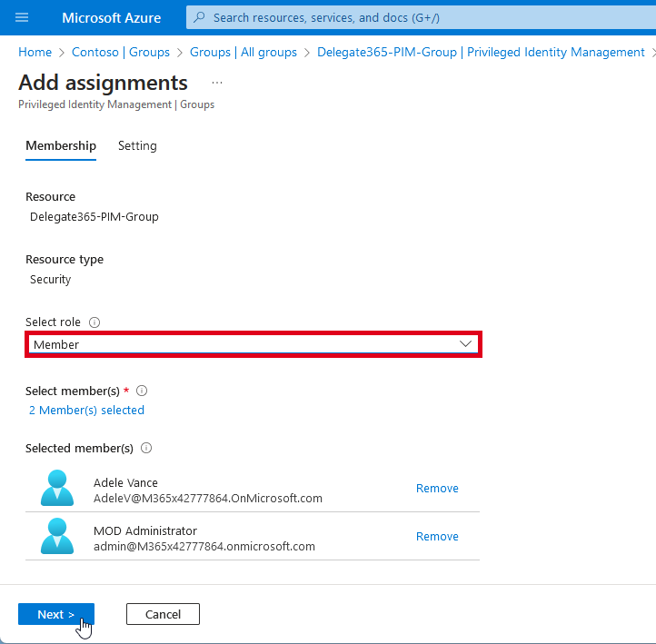Click Adele Vance's avatar icon

tap(57, 488)
